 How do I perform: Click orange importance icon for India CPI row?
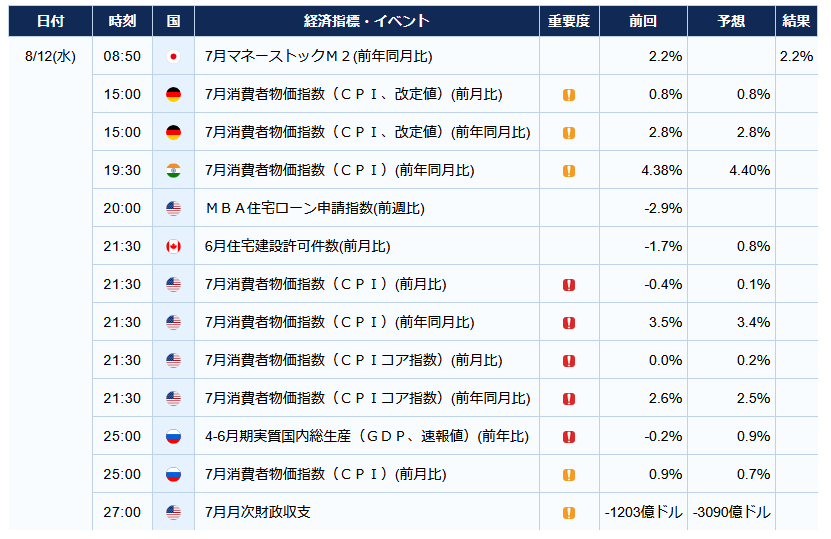pos(569,171)
